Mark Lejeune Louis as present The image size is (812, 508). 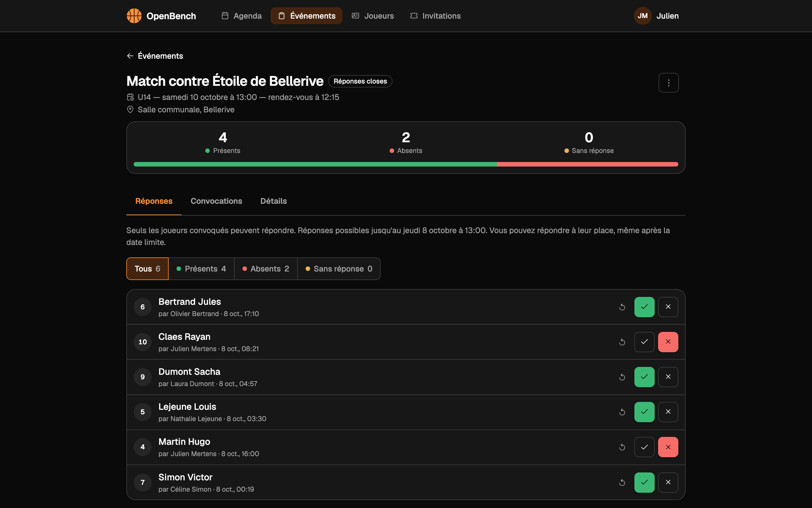[x=644, y=412]
